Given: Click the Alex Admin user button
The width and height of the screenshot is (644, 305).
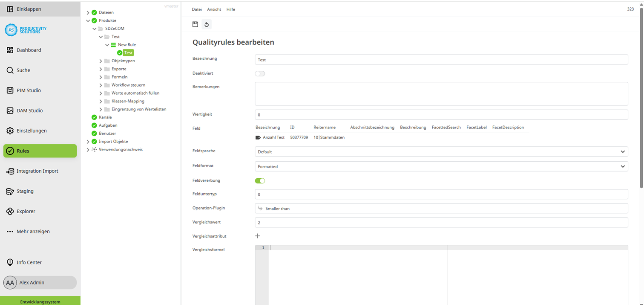Looking at the screenshot, I should [x=40, y=282].
